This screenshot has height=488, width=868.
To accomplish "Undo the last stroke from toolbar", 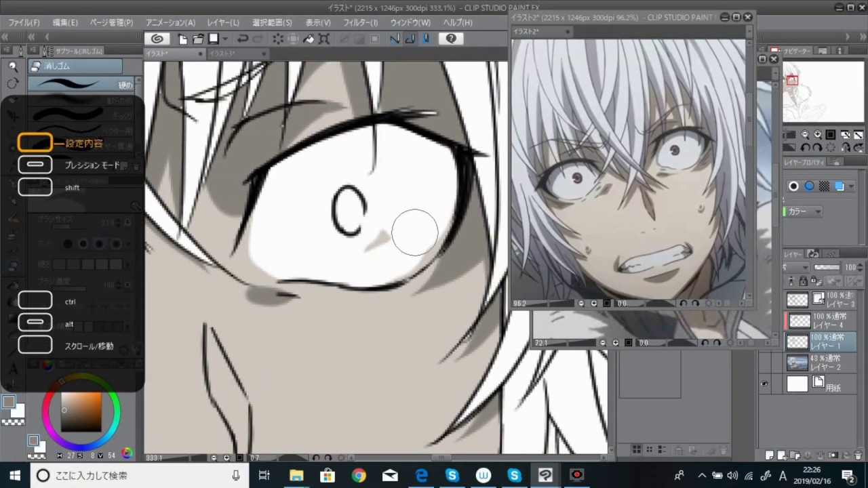I will click(x=242, y=39).
